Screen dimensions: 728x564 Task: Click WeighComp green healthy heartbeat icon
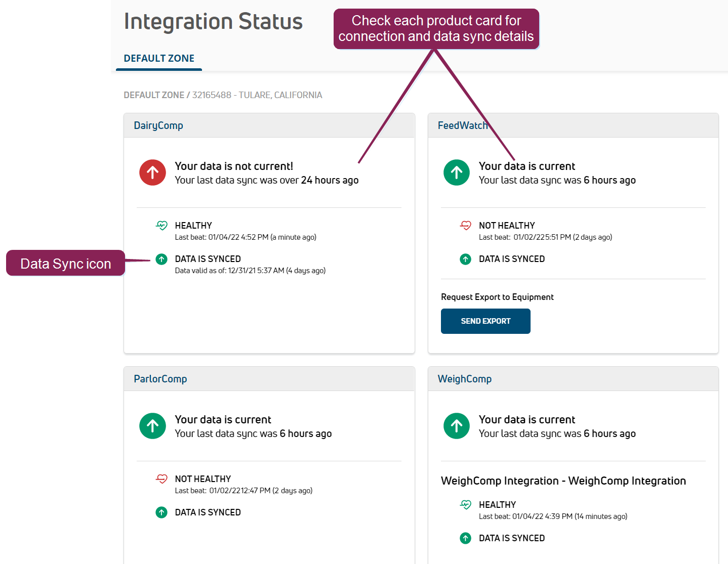tap(465, 505)
